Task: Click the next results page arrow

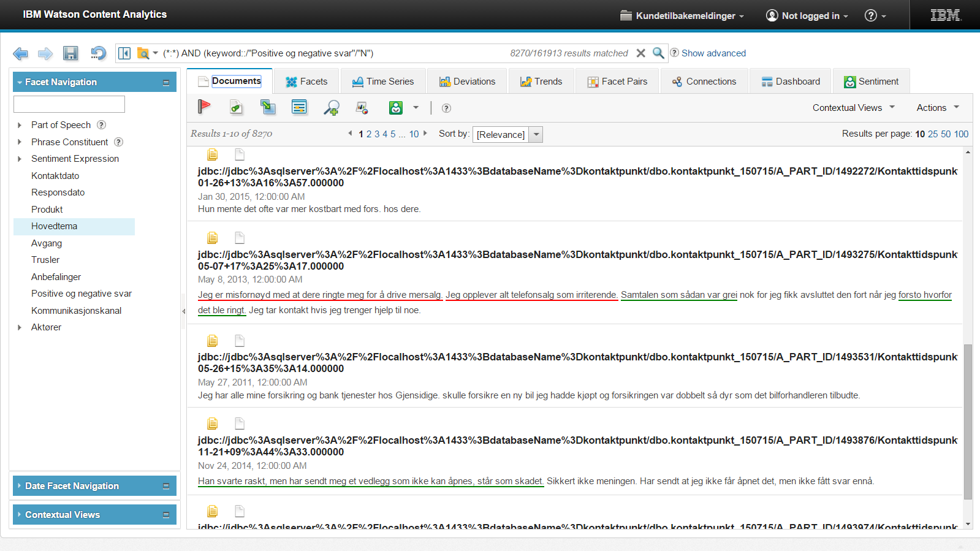Action: (425, 133)
